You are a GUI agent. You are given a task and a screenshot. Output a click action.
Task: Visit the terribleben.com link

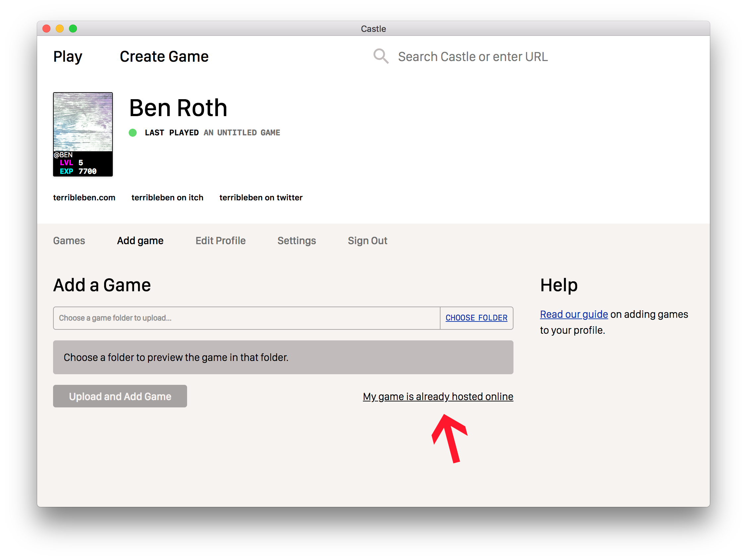84,198
